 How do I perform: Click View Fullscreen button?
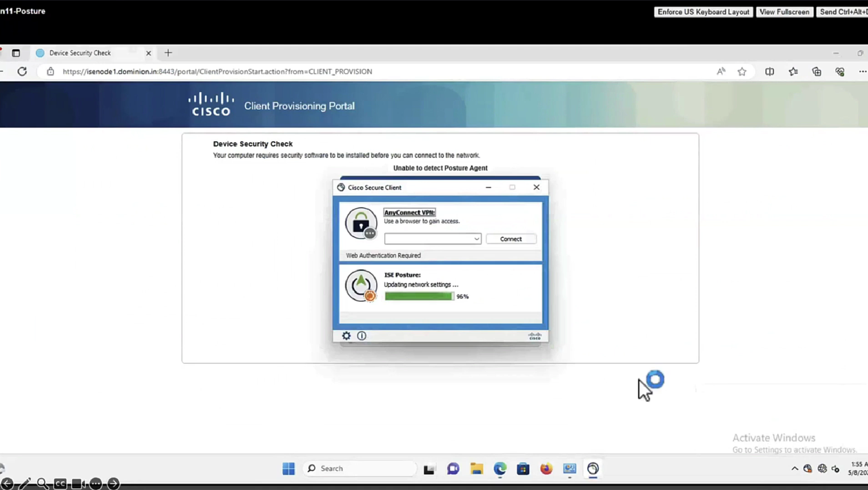click(x=784, y=12)
